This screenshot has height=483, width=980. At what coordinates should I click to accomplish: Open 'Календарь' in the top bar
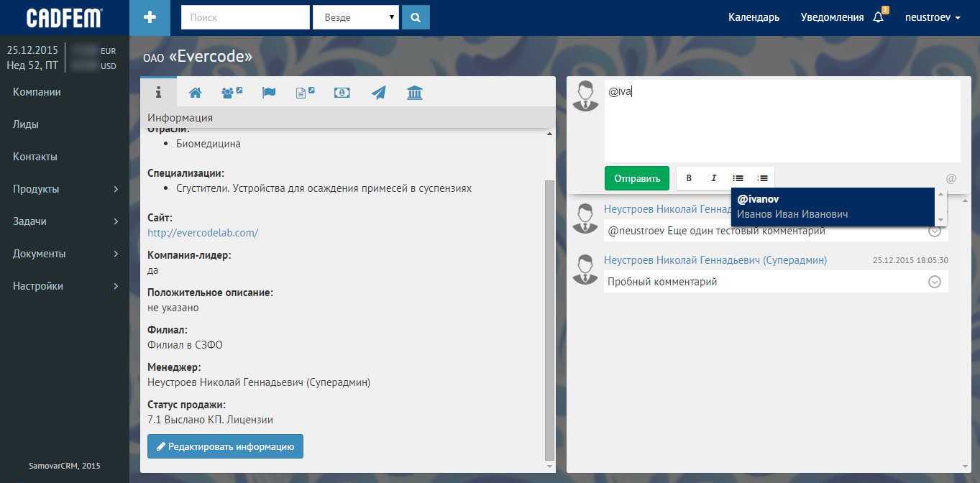[x=754, y=17]
